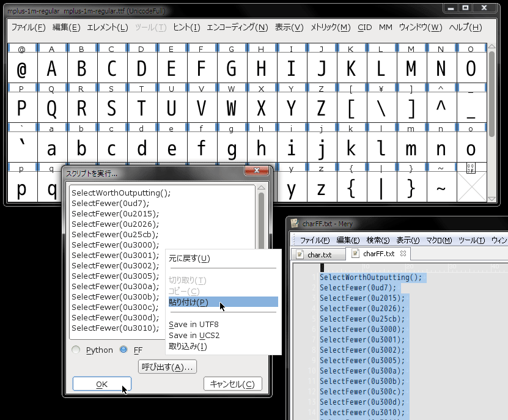Click the 呼び出す(A)... button

coord(167,367)
